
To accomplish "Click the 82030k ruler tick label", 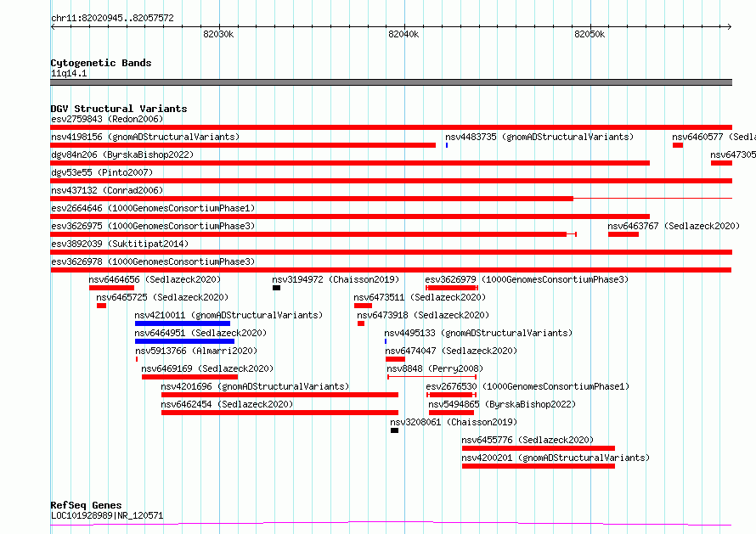I will click(218, 34).
